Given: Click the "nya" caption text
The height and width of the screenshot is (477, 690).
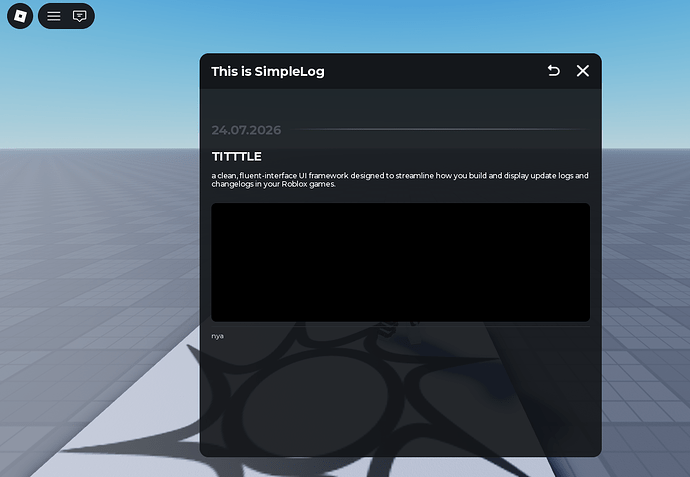Looking at the screenshot, I should coord(217,336).
